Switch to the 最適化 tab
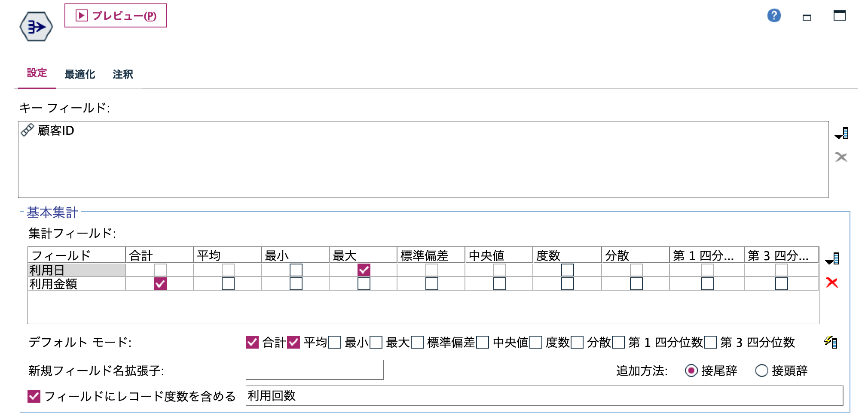This screenshot has height=419, width=868. click(x=80, y=74)
